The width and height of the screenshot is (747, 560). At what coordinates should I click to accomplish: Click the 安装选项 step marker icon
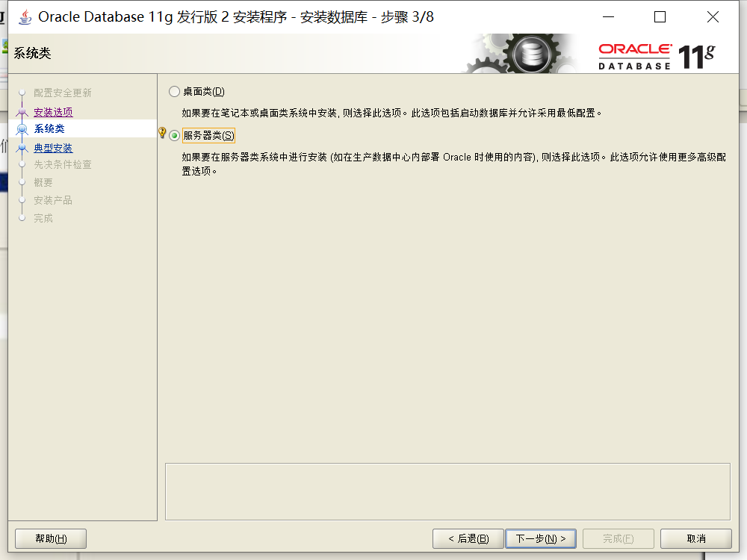[22, 113]
